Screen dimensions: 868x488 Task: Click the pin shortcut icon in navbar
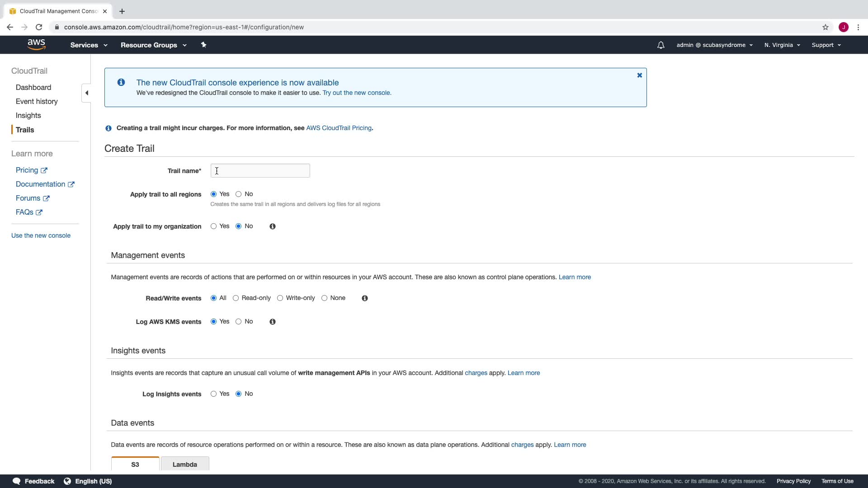tap(203, 45)
